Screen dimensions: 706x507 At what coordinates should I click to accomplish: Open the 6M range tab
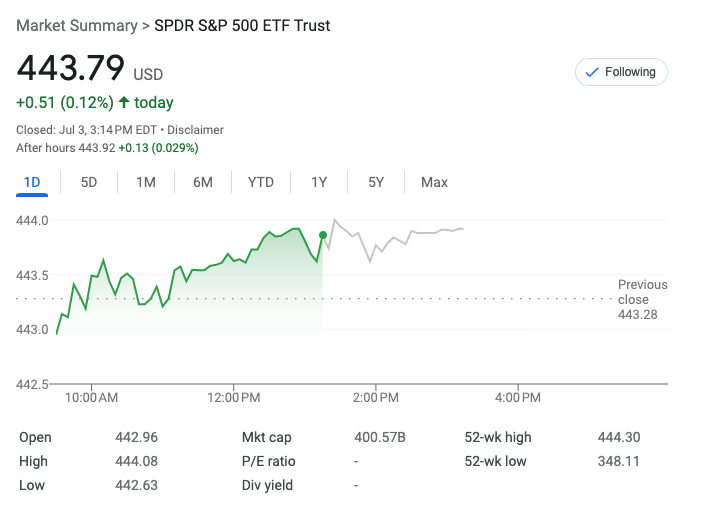click(x=203, y=182)
